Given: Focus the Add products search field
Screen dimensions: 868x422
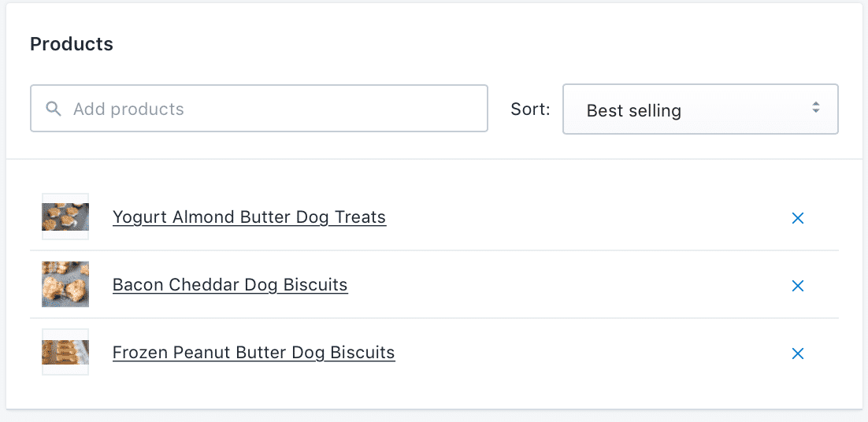Looking at the screenshot, I should click(259, 109).
